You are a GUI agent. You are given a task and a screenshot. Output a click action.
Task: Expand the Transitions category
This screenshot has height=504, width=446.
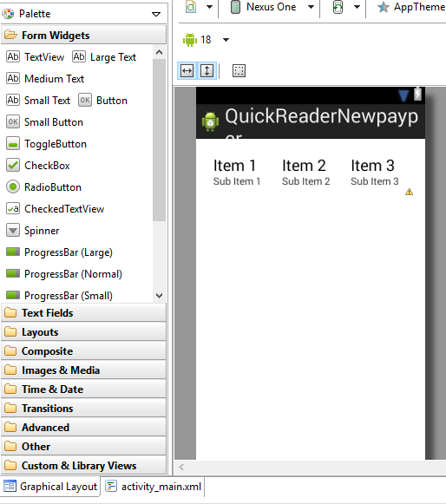pyautogui.click(x=83, y=408)
